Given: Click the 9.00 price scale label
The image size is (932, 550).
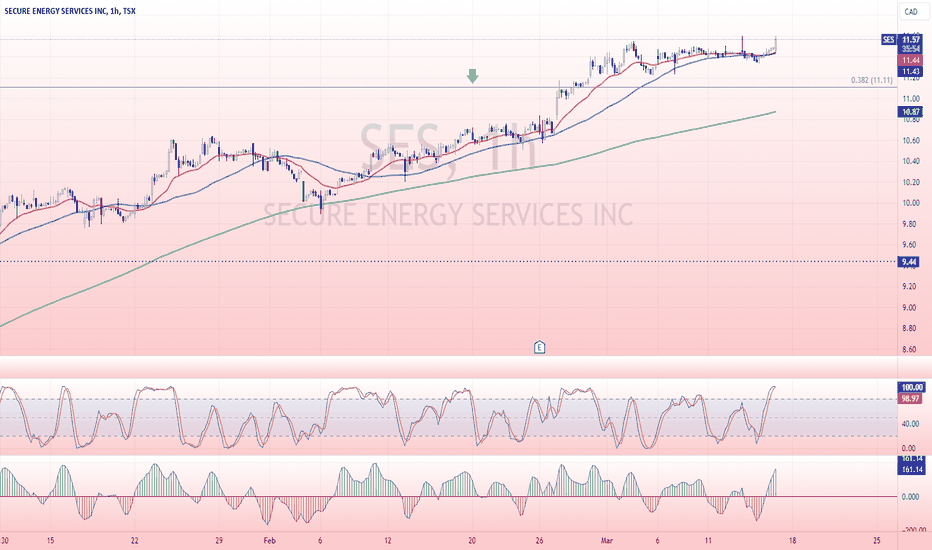Looking at the screenshot, I should (x=911, y=308).
